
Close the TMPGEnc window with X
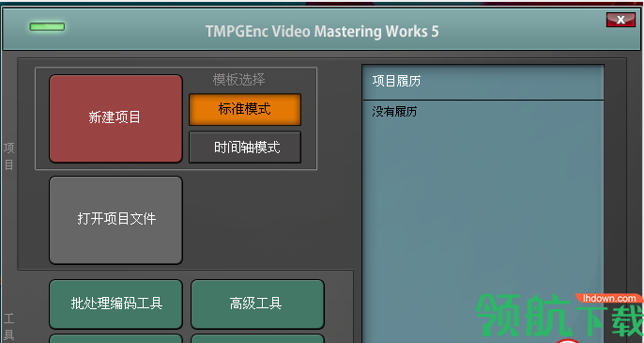click(621, 20)
